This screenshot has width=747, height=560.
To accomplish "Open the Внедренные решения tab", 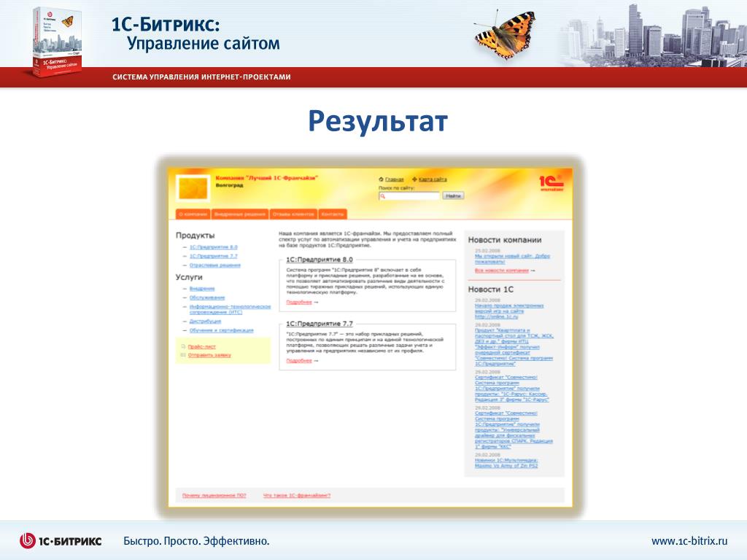I will pyautogui.click(x=239, y=214).
